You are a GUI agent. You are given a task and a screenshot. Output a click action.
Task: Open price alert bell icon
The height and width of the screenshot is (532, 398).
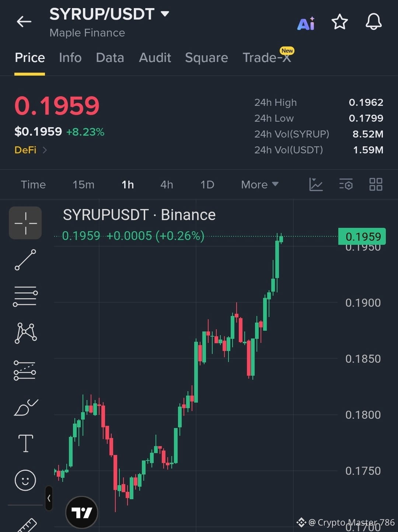click(x=373, y=22)
